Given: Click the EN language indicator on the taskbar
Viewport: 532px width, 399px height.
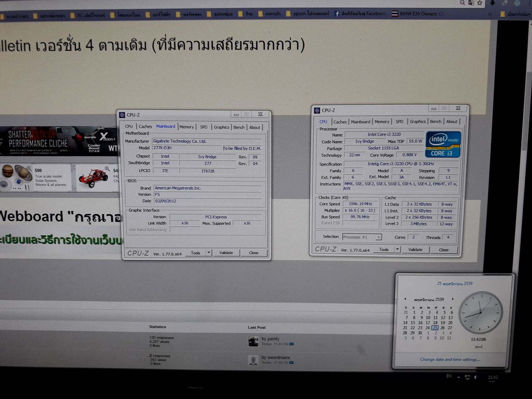Looking at the screenshot, I should pos(449,376).
